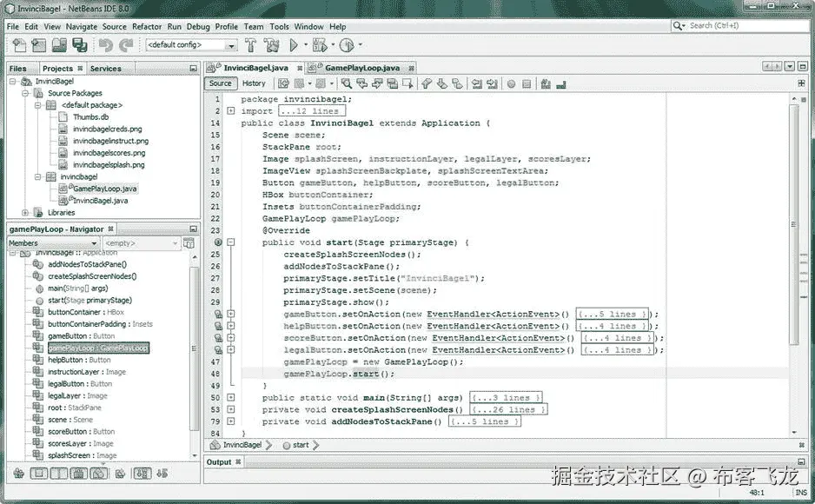
Task: Click the Stop Macro Recording icon
Action: pos(527,83)
